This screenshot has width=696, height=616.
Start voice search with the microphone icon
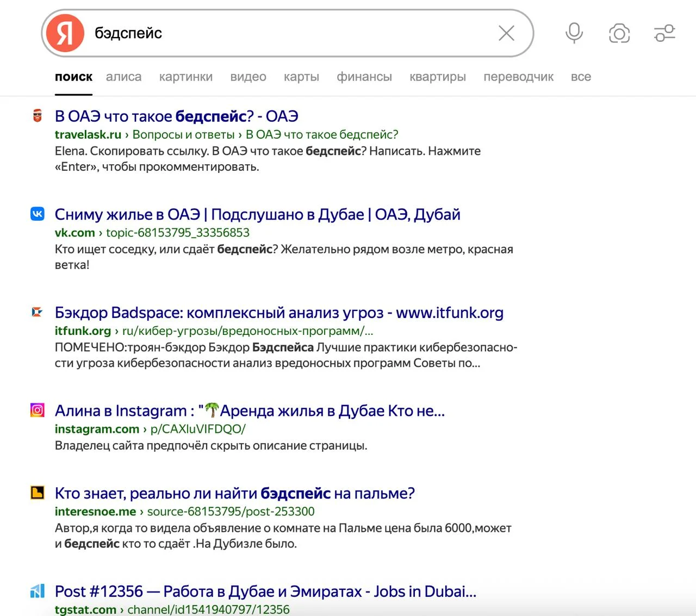tap(574, 33)
